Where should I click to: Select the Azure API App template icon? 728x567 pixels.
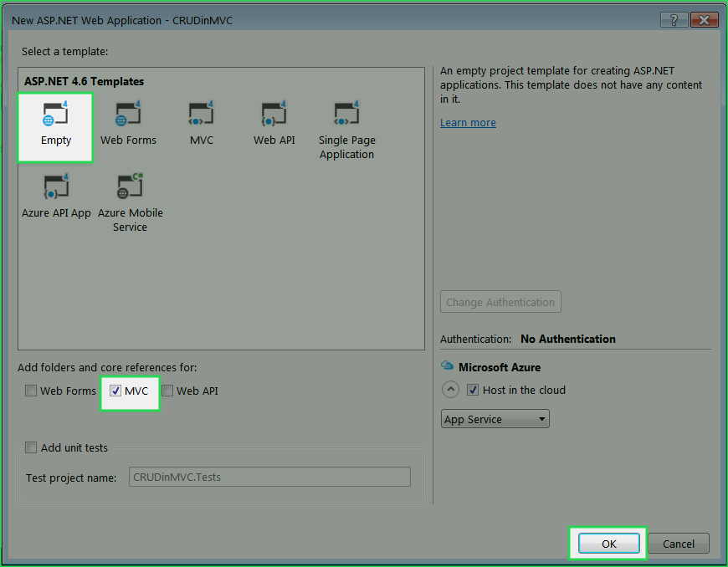point(56,186)
